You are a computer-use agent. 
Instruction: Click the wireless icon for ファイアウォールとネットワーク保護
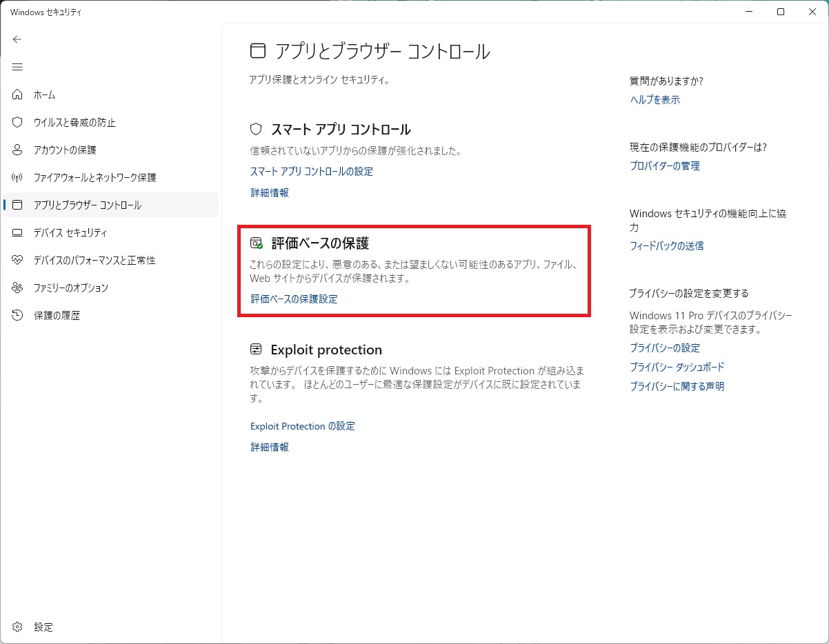(x=18, y=177)
